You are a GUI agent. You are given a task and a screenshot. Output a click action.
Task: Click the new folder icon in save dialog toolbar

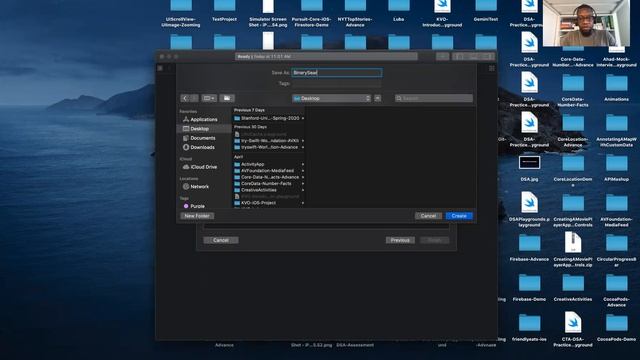pyautogui.click(x=227, y=98)
